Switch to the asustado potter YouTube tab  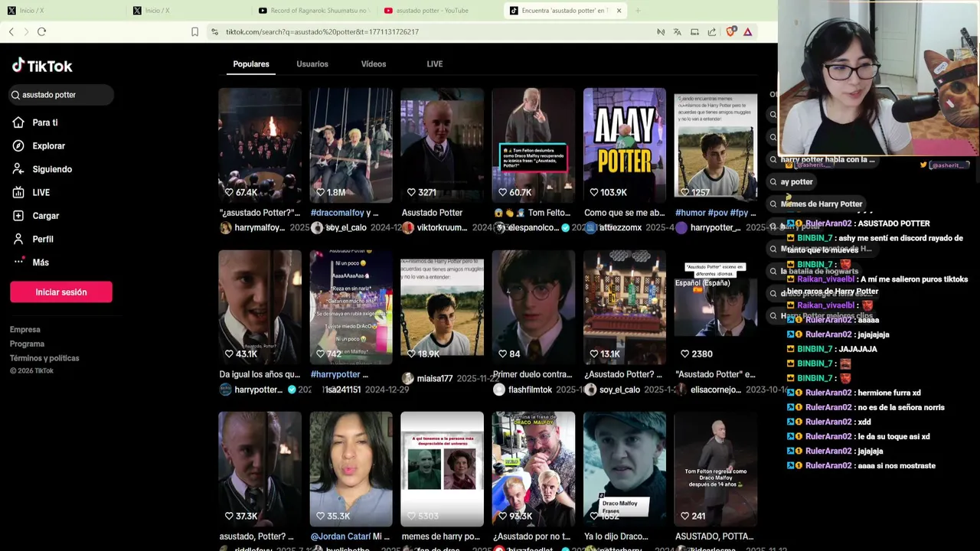[433, 11]
